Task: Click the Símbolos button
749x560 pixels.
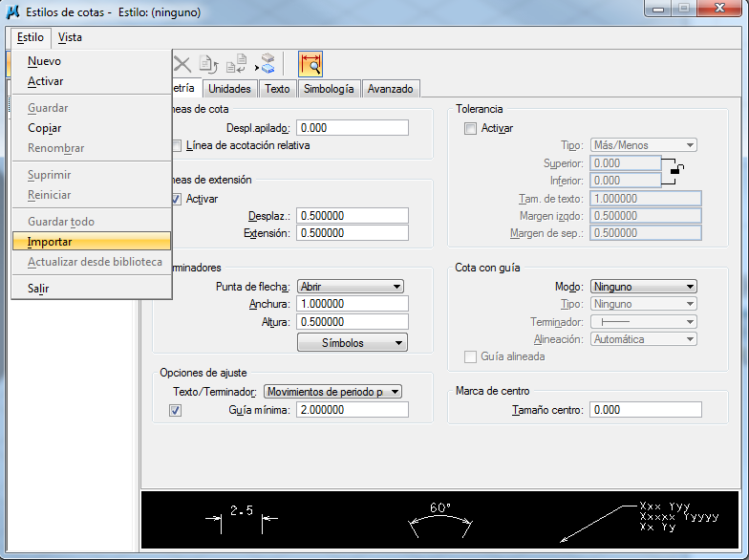Action: [353, 343]
